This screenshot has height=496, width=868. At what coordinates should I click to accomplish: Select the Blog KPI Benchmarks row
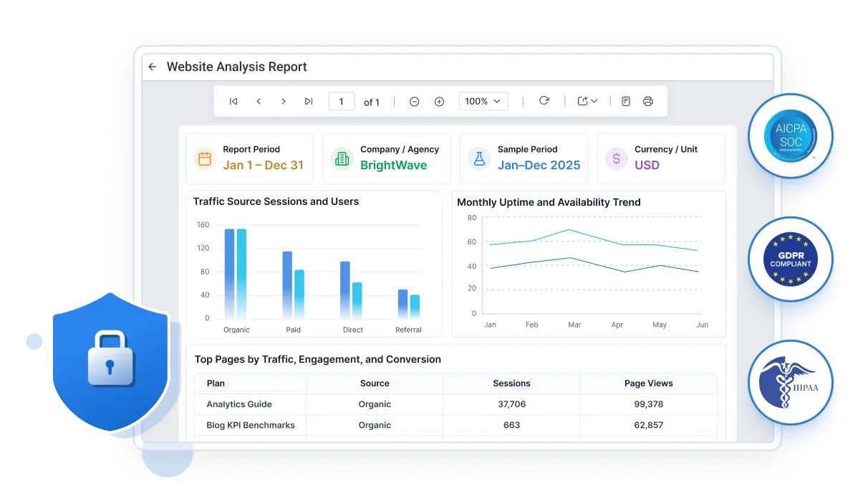pos(455,425)
